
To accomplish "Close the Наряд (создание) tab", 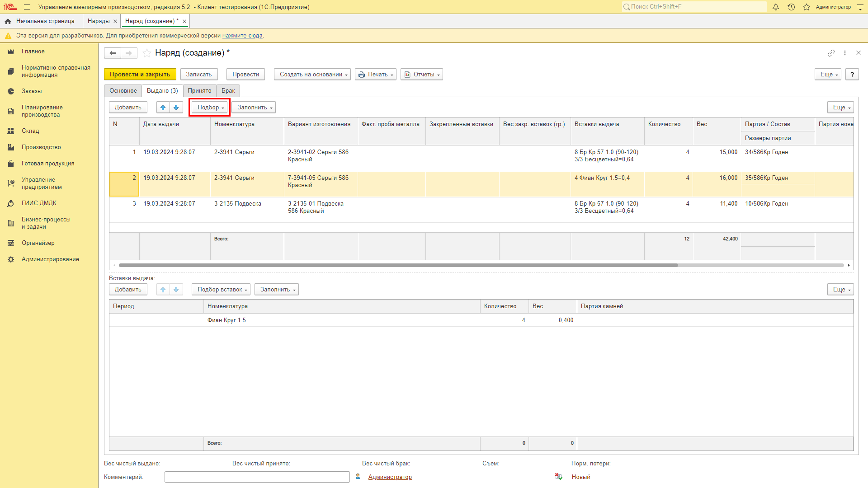I will (184, 21).
